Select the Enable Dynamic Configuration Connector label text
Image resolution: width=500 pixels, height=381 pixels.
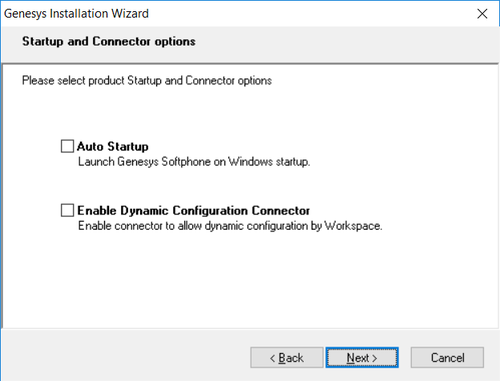pyautogui.click(x=193, y=211)
